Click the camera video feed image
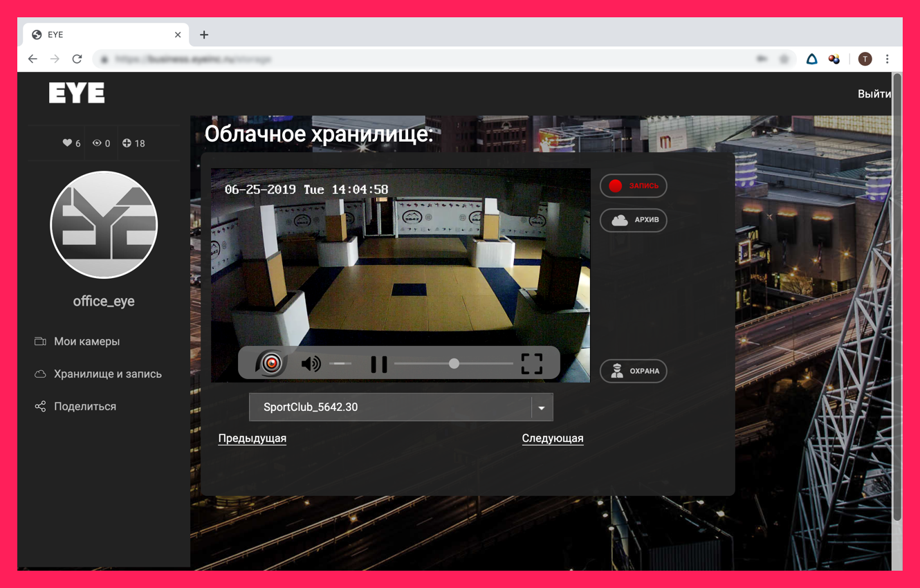Image resolution: width=920 pixels, height=588 pixels. [401, 275]
